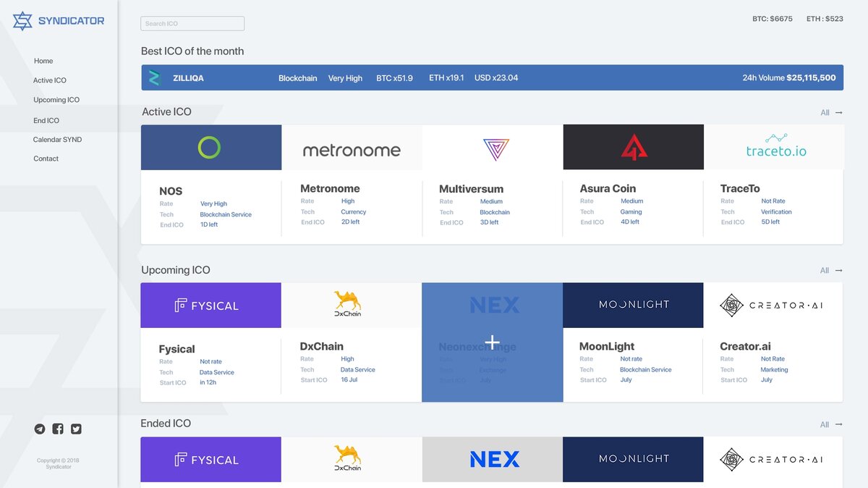Click 3D left under Multiversum
The height and width of the screenshot is (488, 868).
click(489, 222)
